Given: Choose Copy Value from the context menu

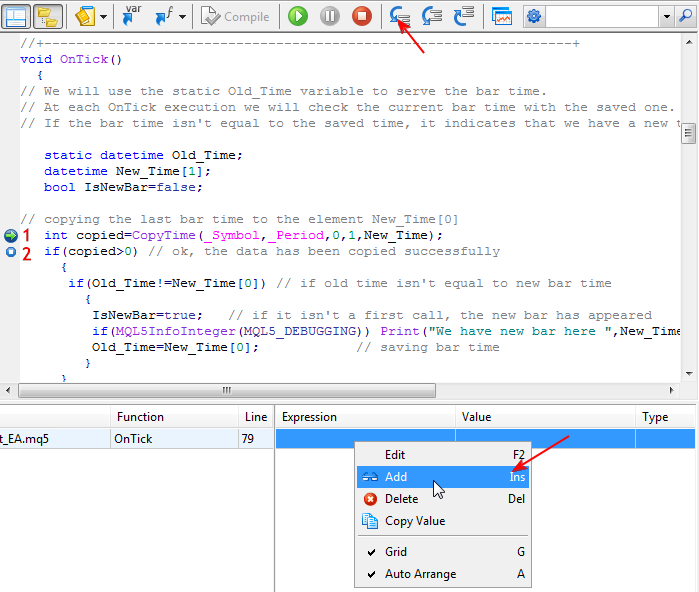Looking at the screenshot, I should (443, 521).
